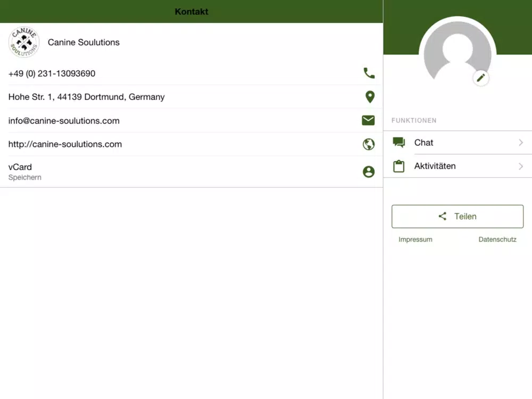Viewport: 532px width, 399px height.
Task: Click the Chat speech bubble icon
Action: [x=398, y=143]
